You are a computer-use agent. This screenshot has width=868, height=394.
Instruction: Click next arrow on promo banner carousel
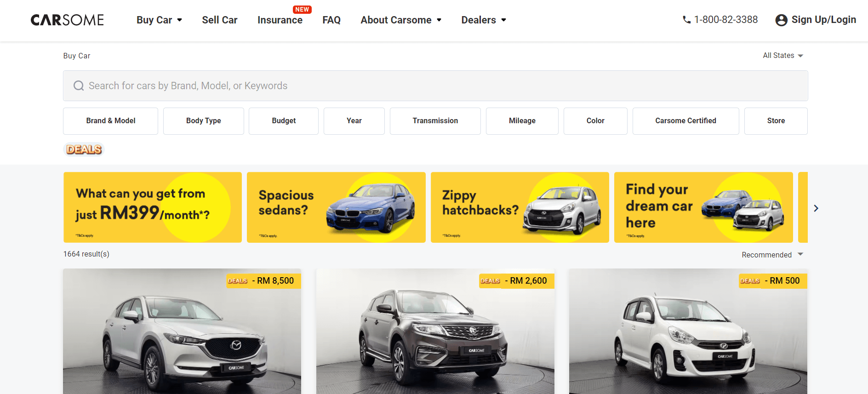[816, 208]
